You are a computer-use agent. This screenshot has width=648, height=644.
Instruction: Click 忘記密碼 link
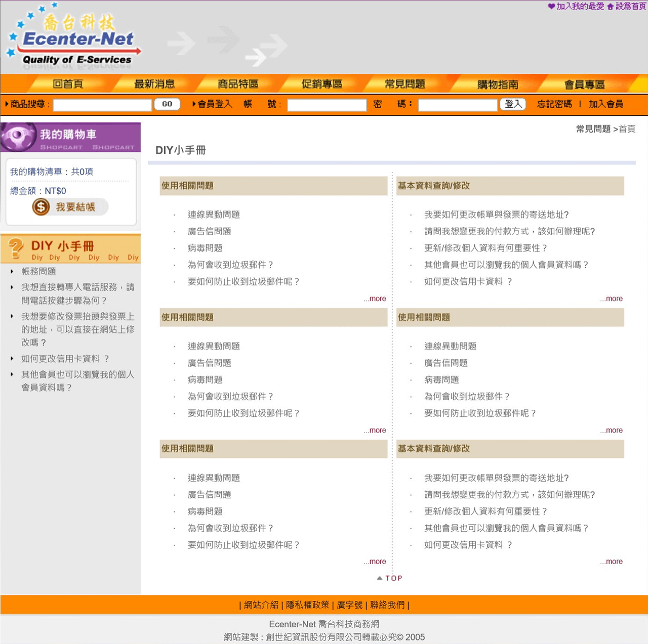[x=554, y=104]
